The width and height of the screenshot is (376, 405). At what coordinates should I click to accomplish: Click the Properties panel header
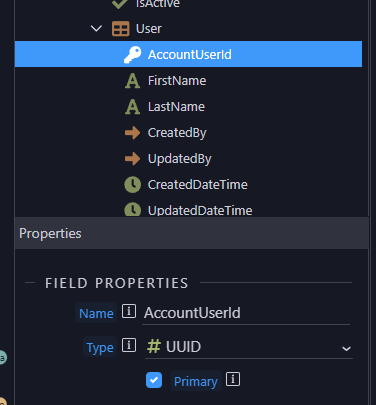[x=192, y=233]
